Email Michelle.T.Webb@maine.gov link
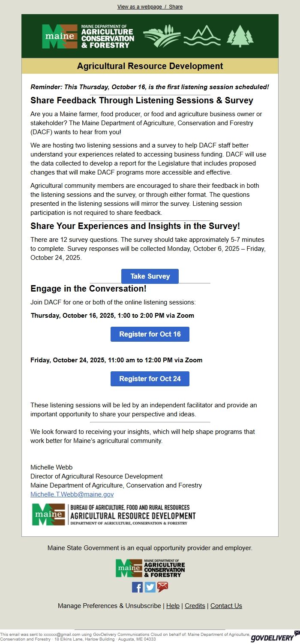This screenshot has height=644, width=300. tap(72, 494)
